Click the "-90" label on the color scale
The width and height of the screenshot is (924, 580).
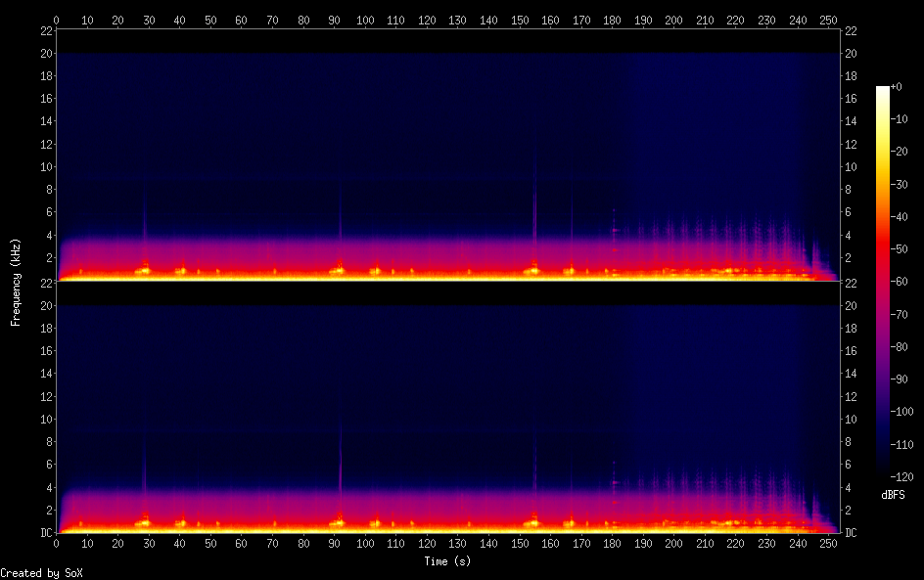(x=901, y=379)
